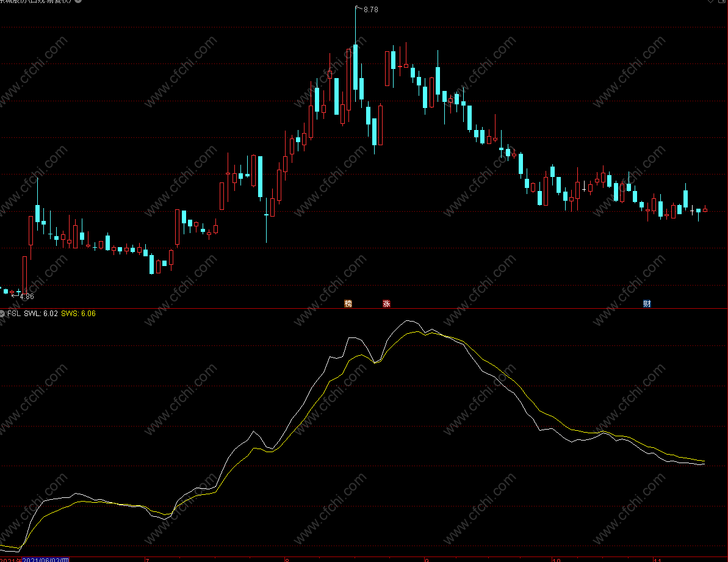The image size is (728, 562).
Task: Click the 4.86 low price label
Action: pos(27,297)
